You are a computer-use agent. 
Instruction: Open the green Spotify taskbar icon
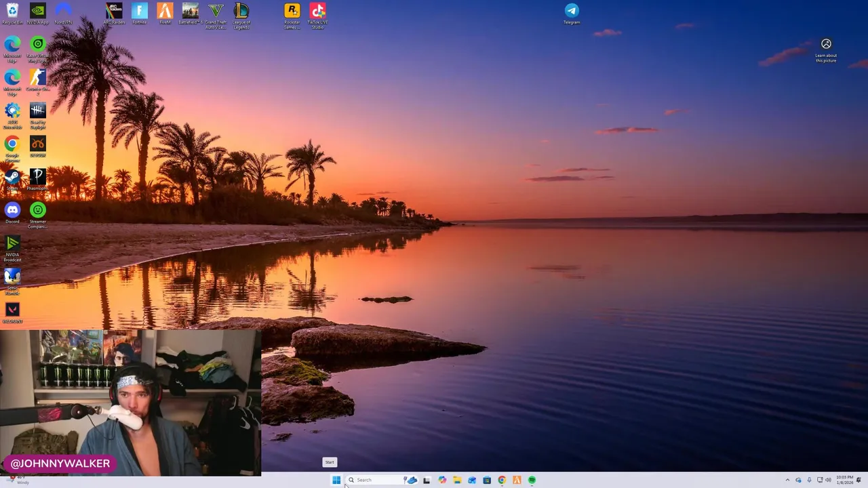(x=532, y=480)
